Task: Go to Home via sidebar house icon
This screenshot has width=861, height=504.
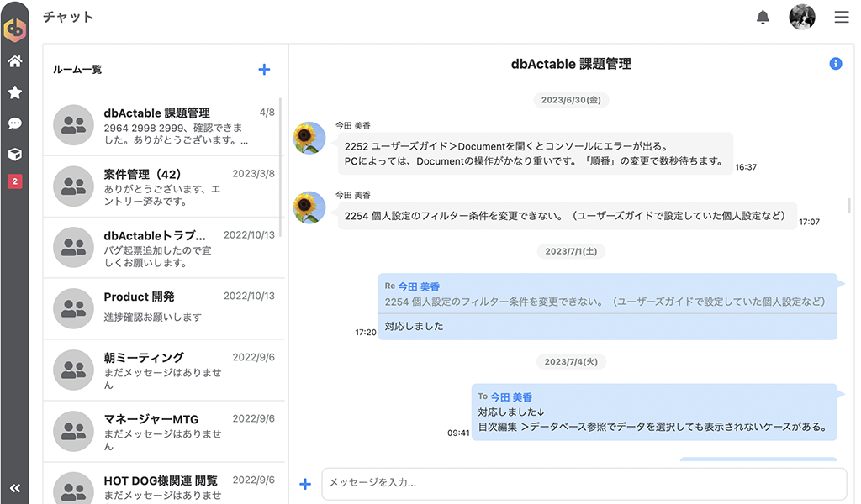Action: click(x=15, y=60)
